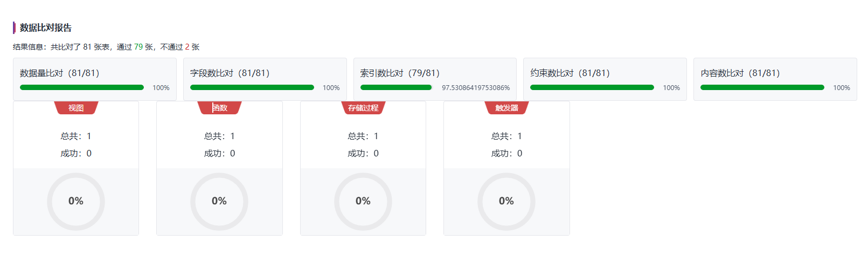Click the 0% circle in 触发器 card
Screen dimensions: 868x254
pyautogui.click(x=506, y=201)
